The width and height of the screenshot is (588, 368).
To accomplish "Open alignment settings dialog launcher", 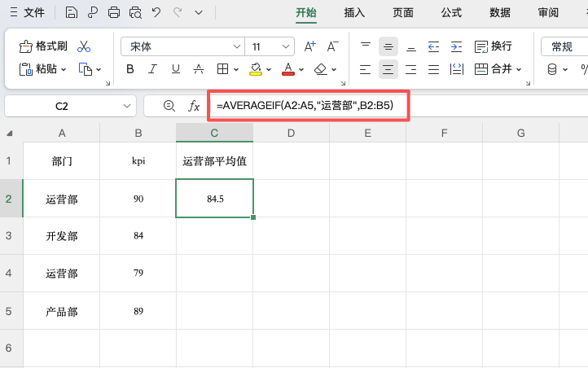I will click(528, 83).
